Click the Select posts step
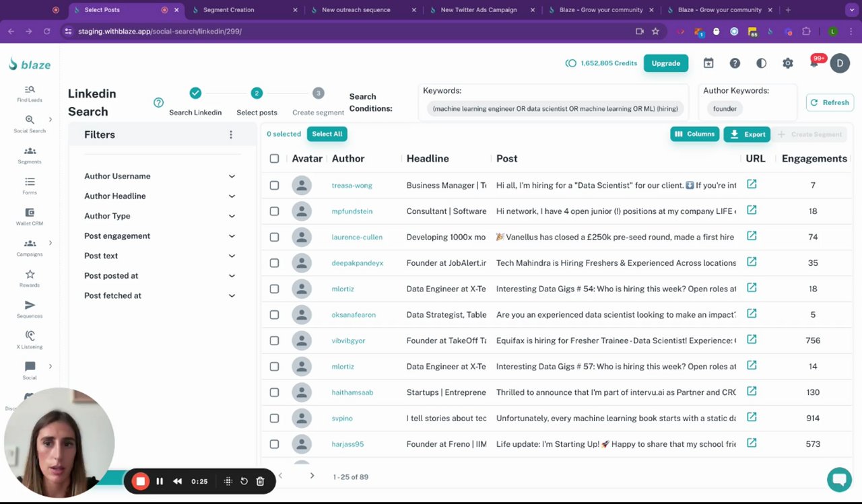 [257, 102]
